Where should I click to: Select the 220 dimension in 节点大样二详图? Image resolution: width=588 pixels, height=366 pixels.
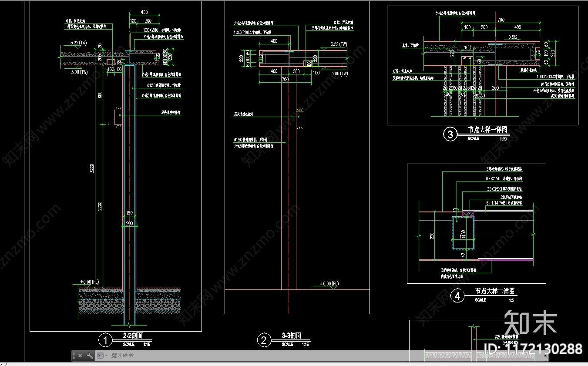pos(432,236)
